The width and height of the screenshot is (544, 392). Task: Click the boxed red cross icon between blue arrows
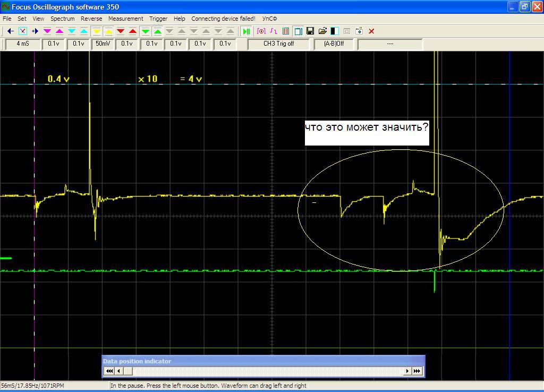pyautogui.click(x=23, y=31)
